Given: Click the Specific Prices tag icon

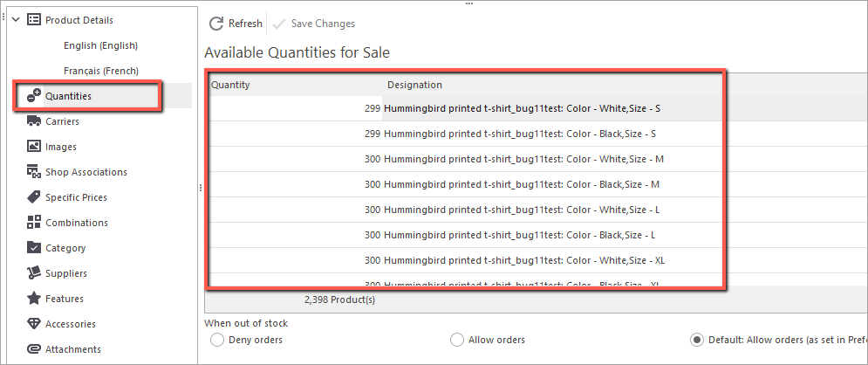Looking at the screenshot, I should click(x=34, y=197).
